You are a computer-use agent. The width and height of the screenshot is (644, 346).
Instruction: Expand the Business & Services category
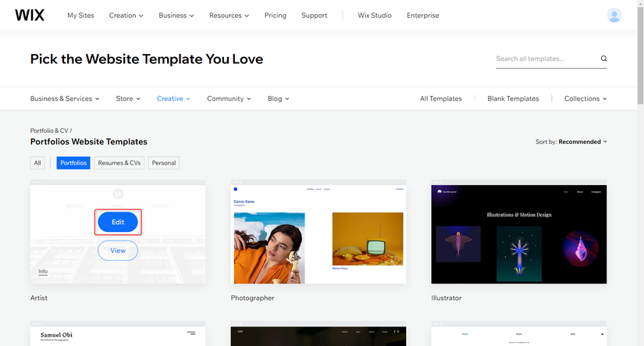point(65,98)
